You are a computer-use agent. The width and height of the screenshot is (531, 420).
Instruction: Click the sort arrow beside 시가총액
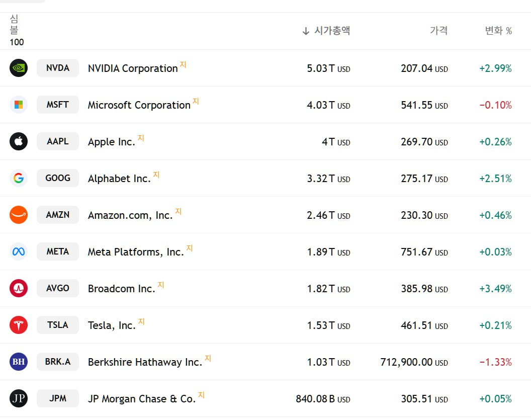tap(306, 31)
